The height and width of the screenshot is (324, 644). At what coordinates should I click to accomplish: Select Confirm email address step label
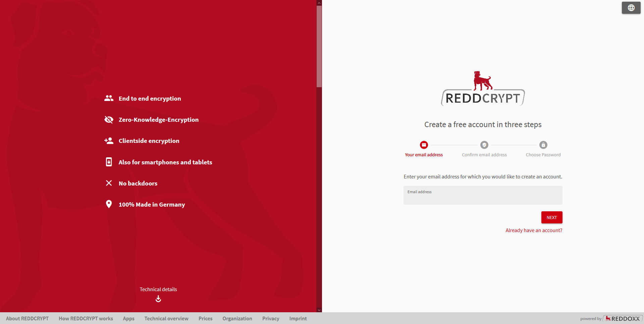point(484,155)
